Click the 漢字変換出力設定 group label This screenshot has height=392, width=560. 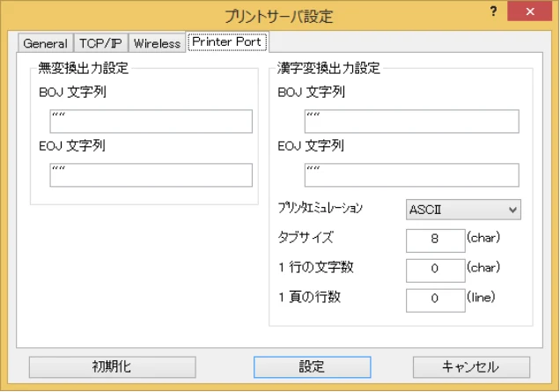[328, 68]
